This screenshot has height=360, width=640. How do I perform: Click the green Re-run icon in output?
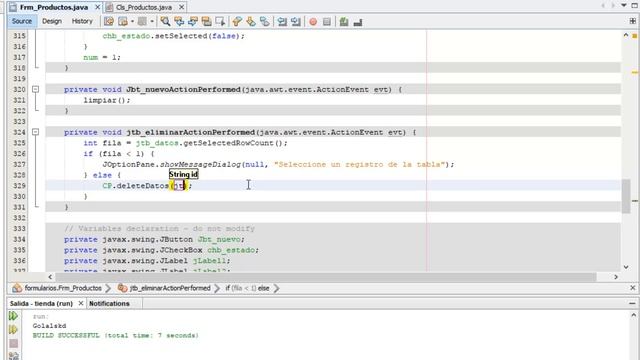(13, 316)
